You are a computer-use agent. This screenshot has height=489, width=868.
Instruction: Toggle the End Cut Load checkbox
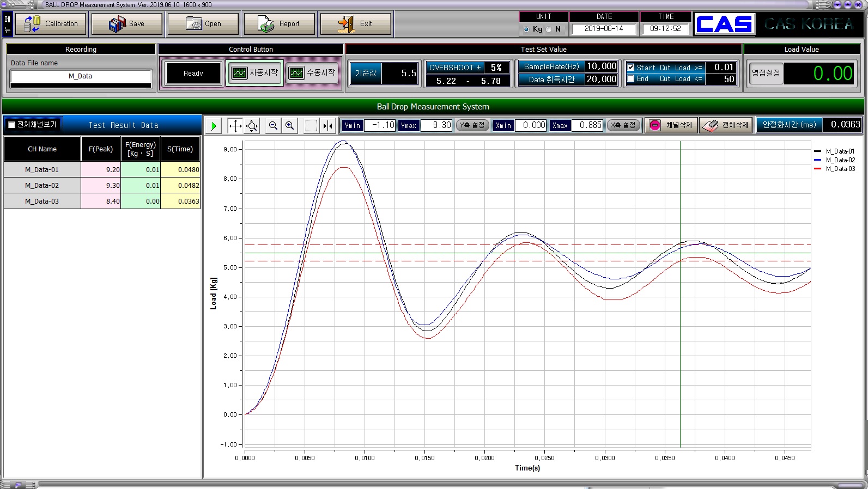point(631,79)
